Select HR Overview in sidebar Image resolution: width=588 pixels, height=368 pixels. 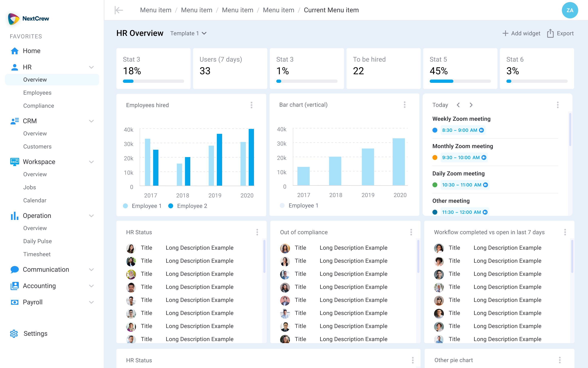[x=52, y=80]
